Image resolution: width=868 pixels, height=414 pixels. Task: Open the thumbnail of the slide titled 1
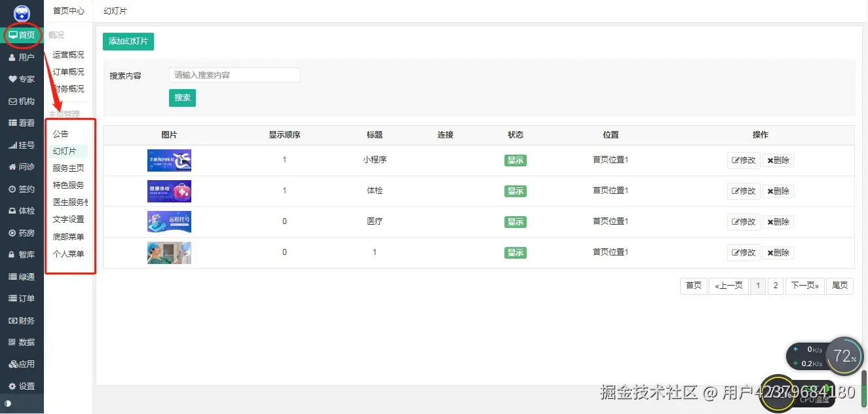(169, 253)
